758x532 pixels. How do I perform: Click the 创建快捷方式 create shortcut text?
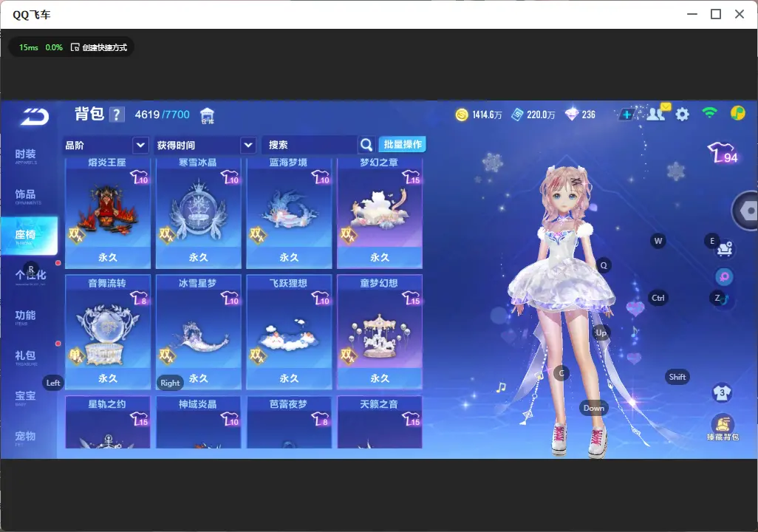pyautogui.click(x=104, y=47)
